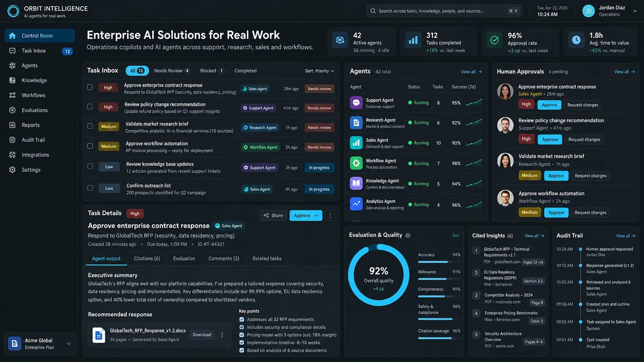Open Audit Trail sidebar icon
This screenshot has width=644, height=362.
12,140
